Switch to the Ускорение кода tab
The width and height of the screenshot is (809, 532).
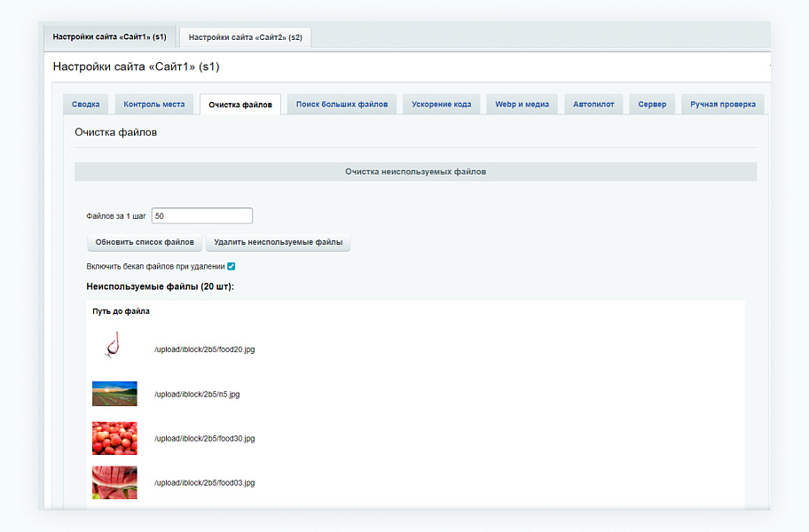[441, 104]
